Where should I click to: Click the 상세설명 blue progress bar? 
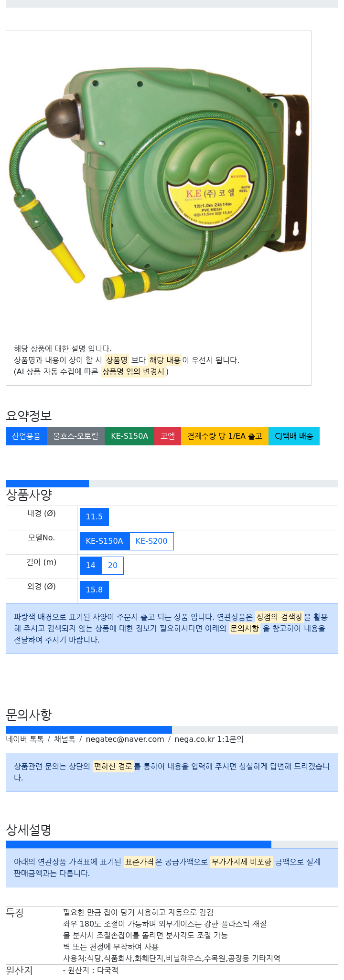139,844
